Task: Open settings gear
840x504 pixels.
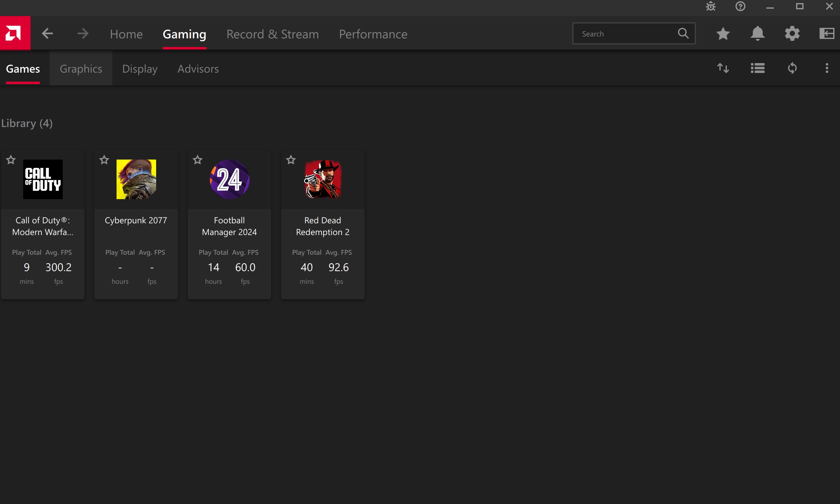Action: 792,34
